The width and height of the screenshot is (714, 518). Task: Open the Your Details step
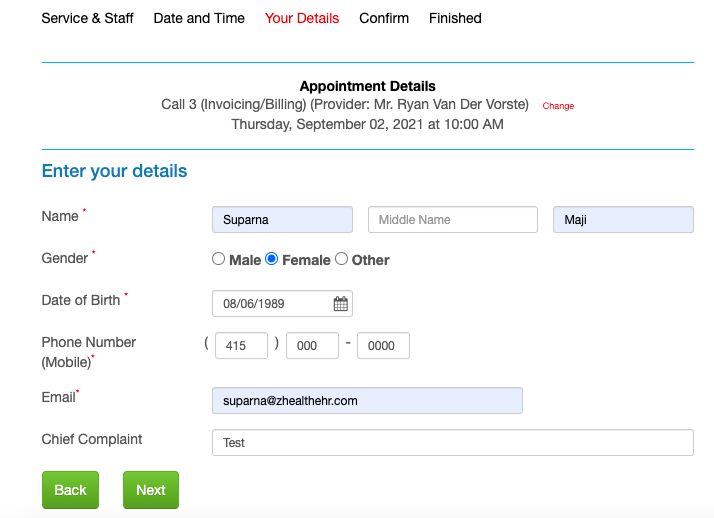point(302,18)
